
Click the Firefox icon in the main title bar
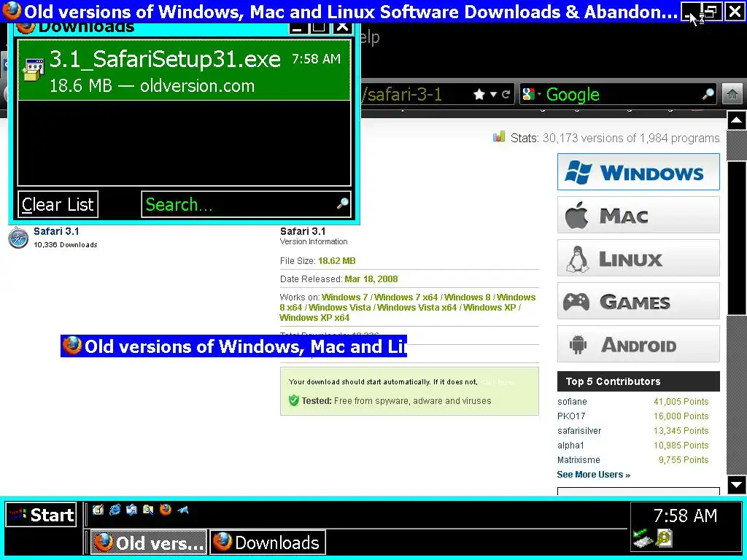12,10
